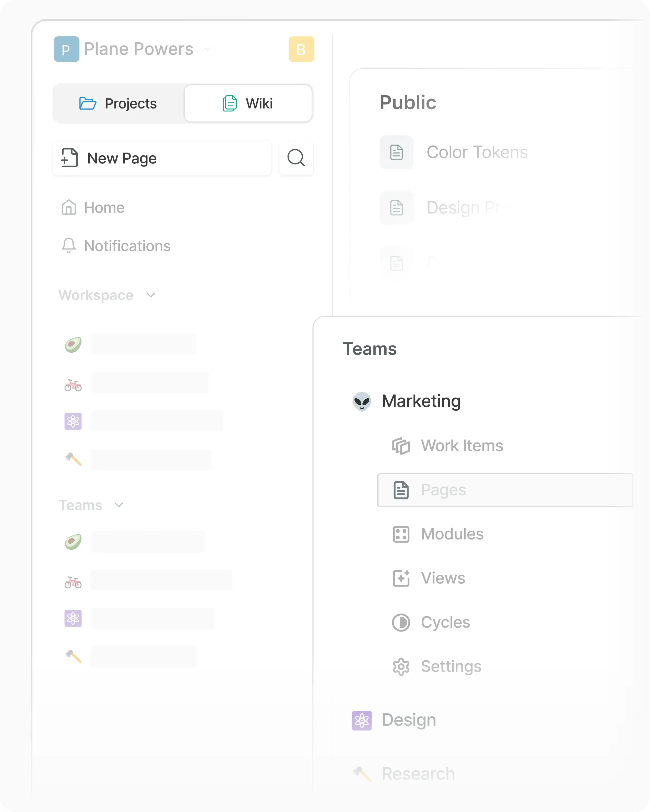This screenshot has width=650, height=812.
Task: Click the Modules grid icon
Action: (x=401, y=534)
